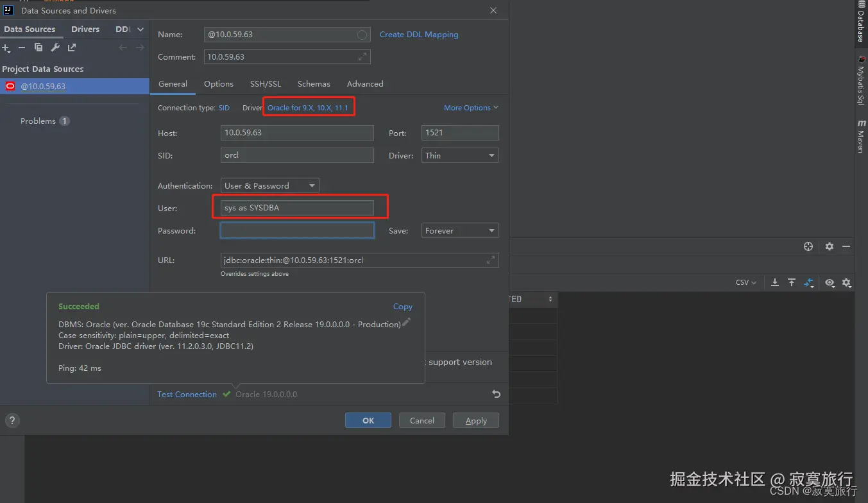868x503 pixels.
Task: Click the SID field containing orcl
Action: (297, 155)
